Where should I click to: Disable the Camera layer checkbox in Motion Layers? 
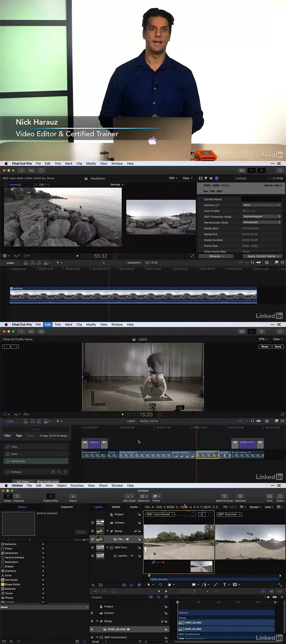92,523
